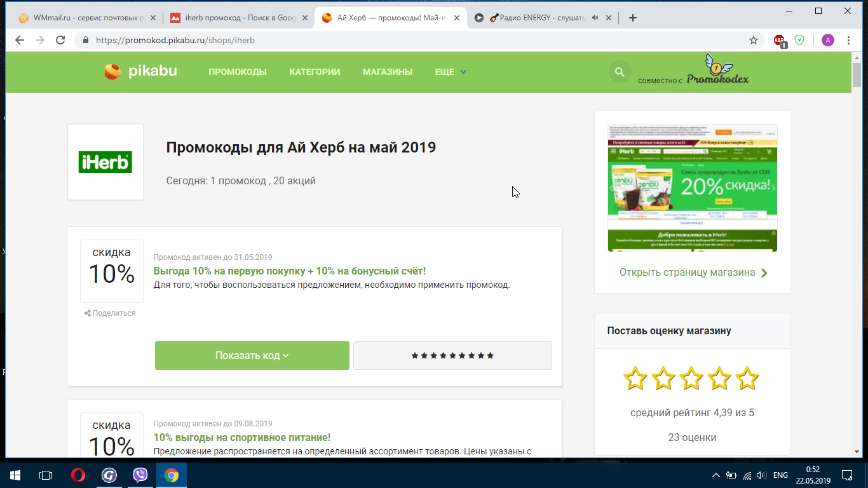Rate the store with the first star
868x488 pixels.
635,379
